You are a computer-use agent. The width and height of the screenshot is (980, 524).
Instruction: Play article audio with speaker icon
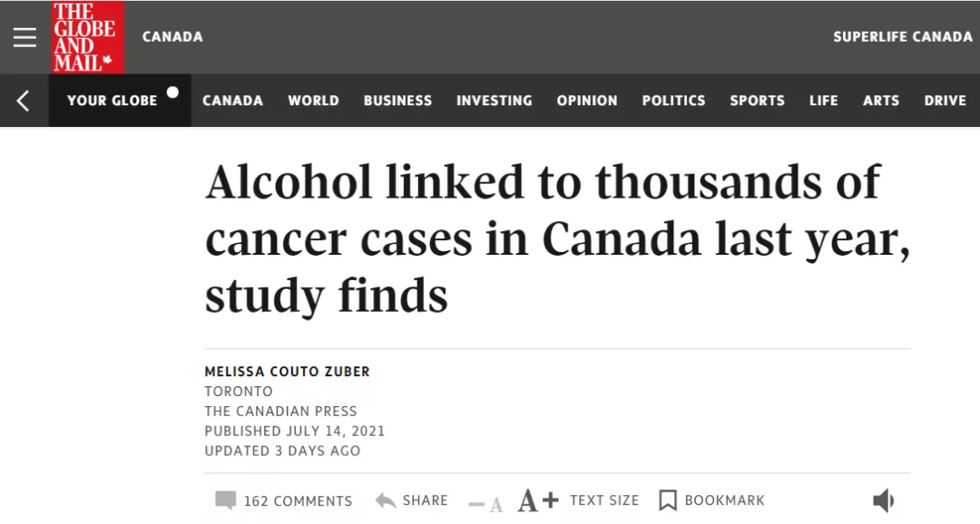pyautogui.click(x=883, y=500)
